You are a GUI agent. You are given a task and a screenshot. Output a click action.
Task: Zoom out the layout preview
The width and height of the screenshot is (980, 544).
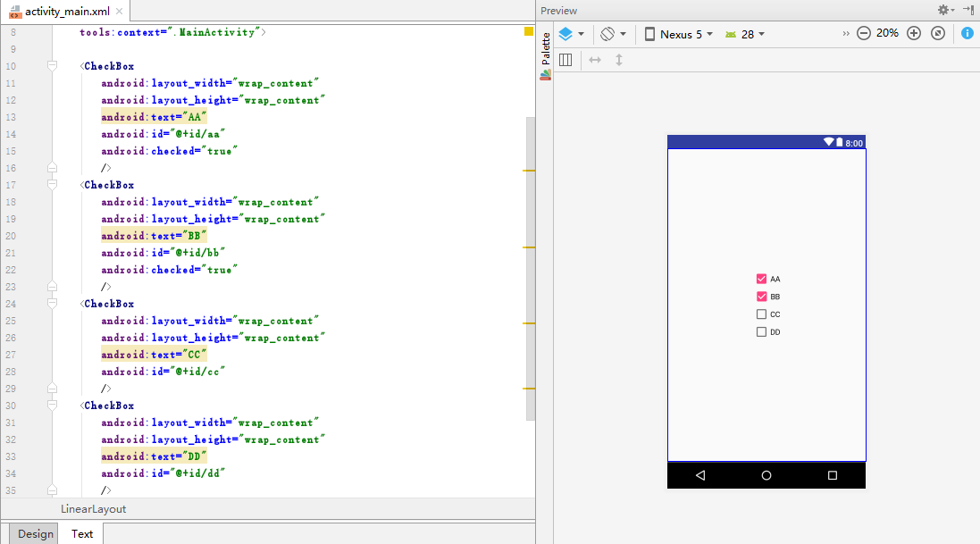tap(863, 33)
